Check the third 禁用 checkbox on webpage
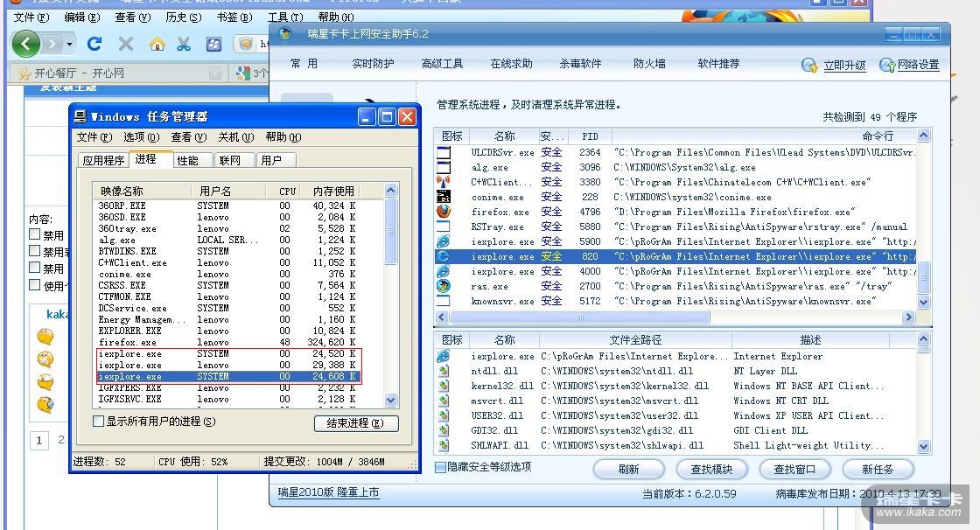980x530 pixels. 35,268
